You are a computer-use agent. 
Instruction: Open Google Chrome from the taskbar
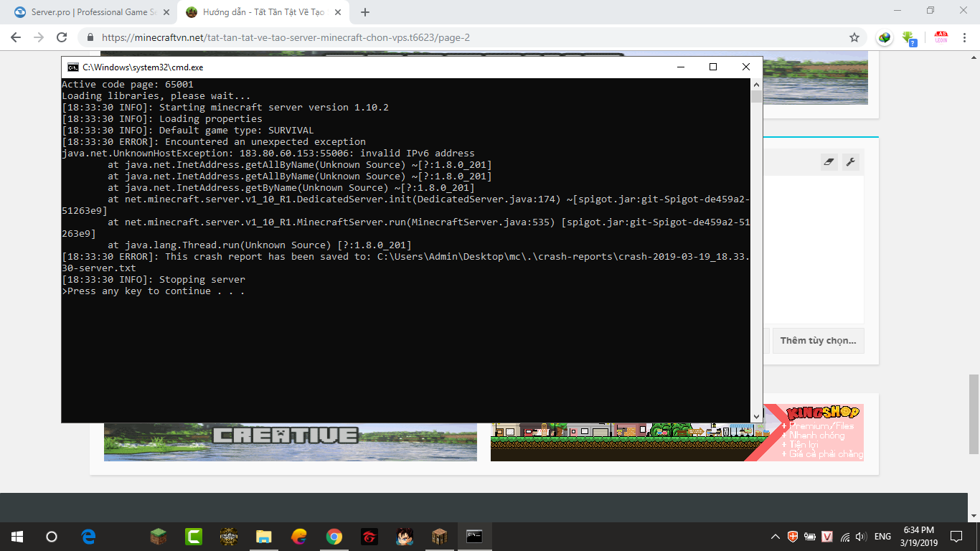tap(334, 536)
